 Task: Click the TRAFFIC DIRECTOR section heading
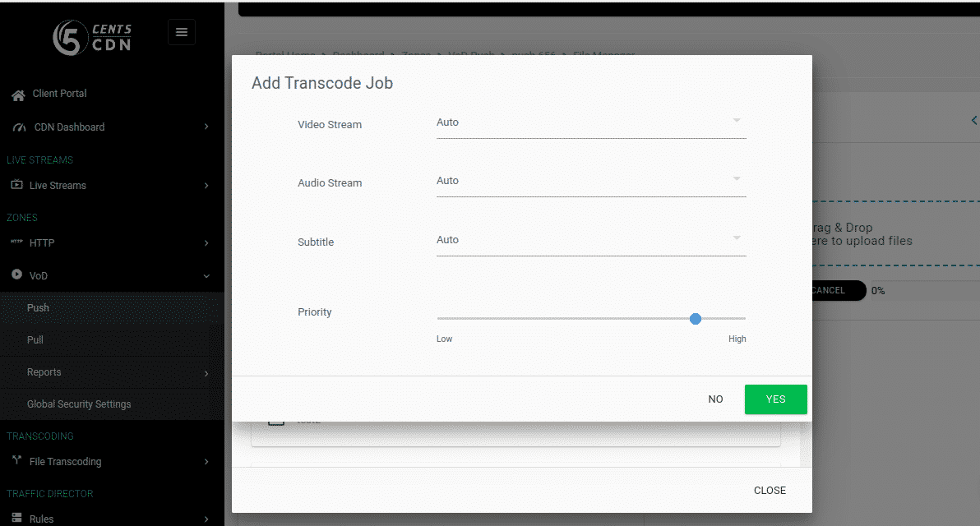coord(50,493)
